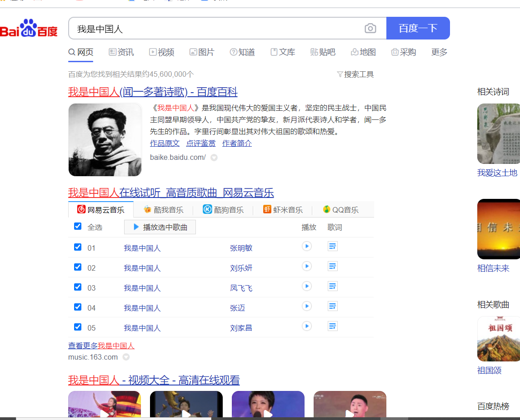This screenshot has width=520, height=420.
Task: Play song 03 by 凤飞飞
Action: (x=307, y=286)
